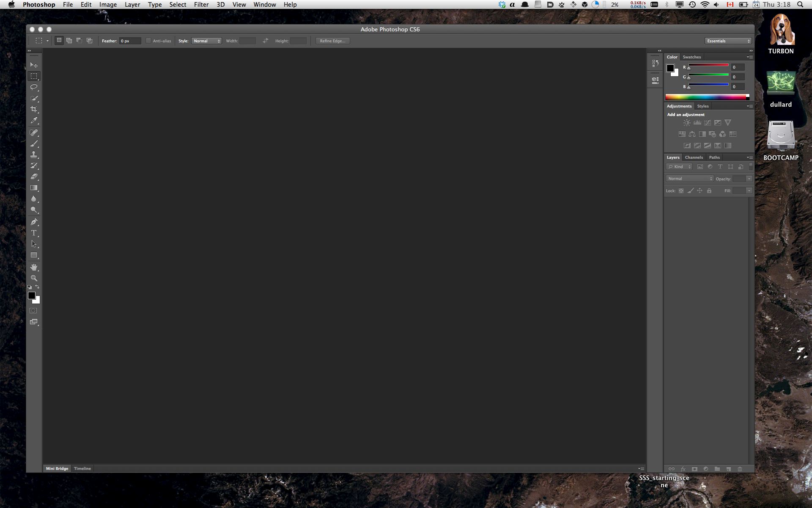This screenshot has height=508, width=812.
Task: Open the Select menu
Action: click(x=178, y=5)
